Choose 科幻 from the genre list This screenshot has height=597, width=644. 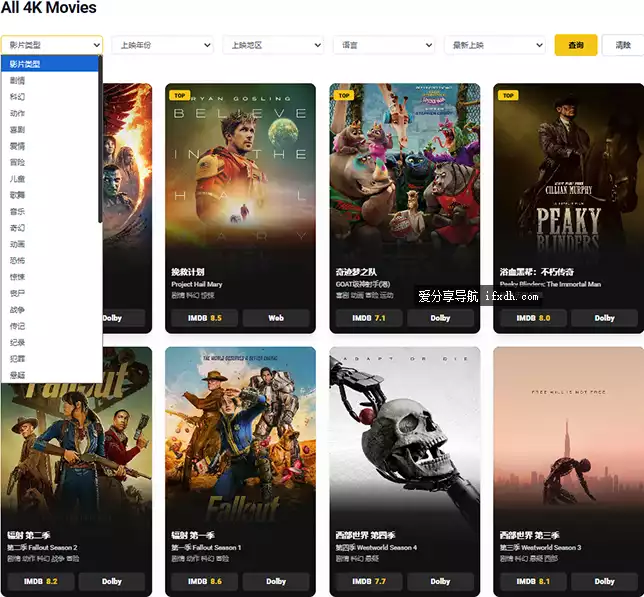[50, 97]
